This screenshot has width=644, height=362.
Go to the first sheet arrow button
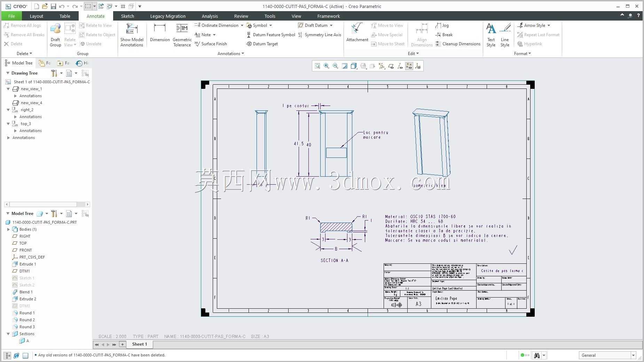[x=97, y=345]
